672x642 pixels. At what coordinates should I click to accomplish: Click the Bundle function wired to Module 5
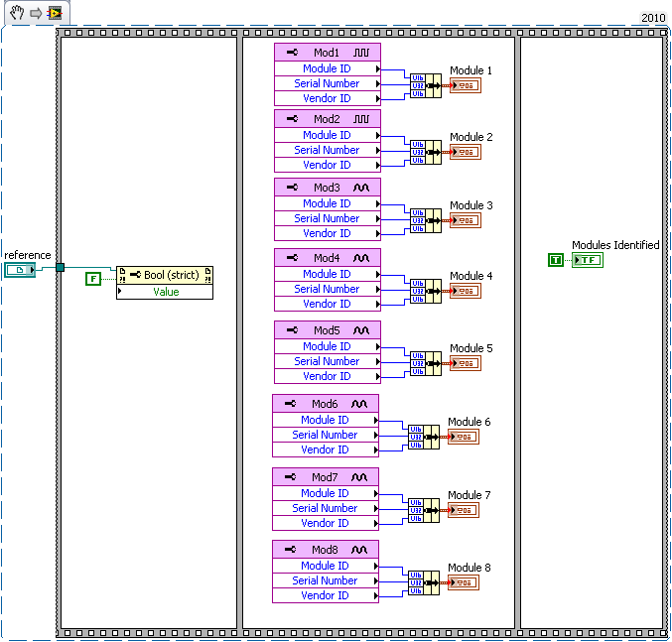click(426, 363)
